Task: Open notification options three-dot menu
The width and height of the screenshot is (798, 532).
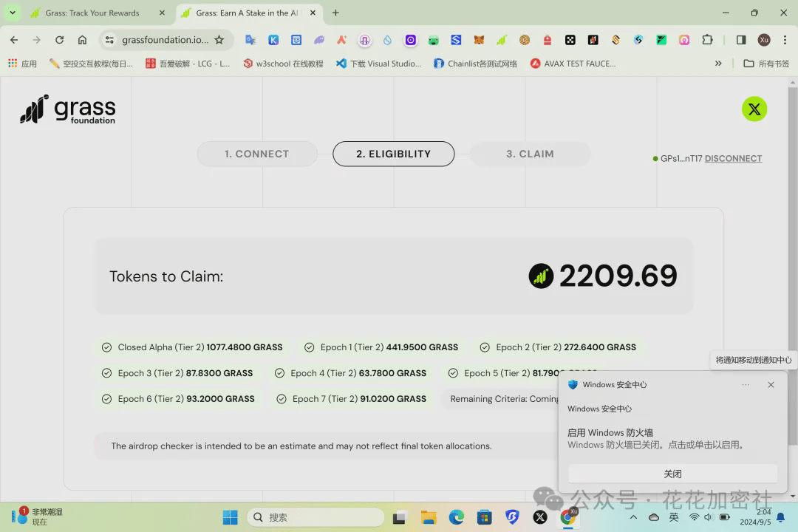Action: [x=746, y=385]
